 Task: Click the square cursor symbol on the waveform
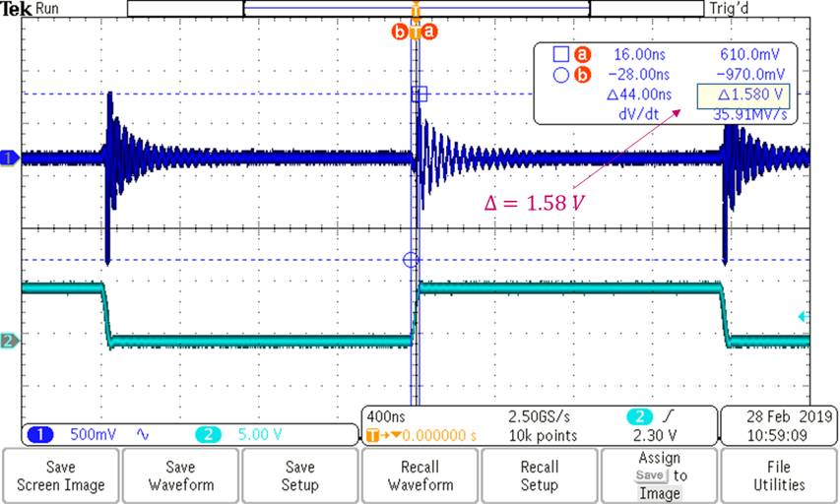click(x=420, y=94)
